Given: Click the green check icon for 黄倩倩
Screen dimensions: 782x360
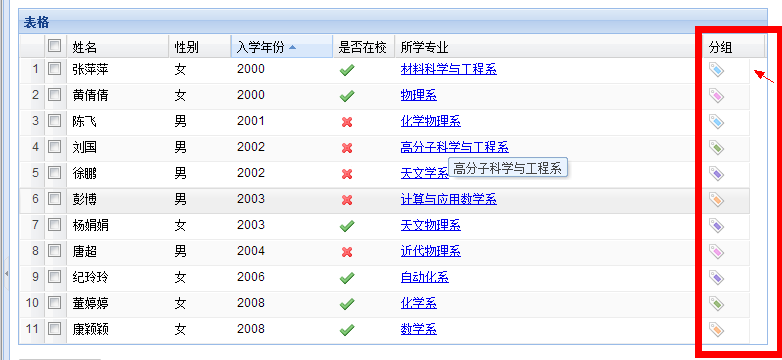Looking at the screenshot, I should [347, 96].
